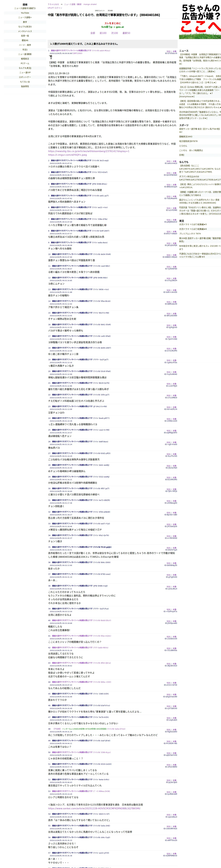Viewport: 221px width, 868px height.
Task: Open ニュー速(嫌儲) sidebar link
Action: point(25,54)
